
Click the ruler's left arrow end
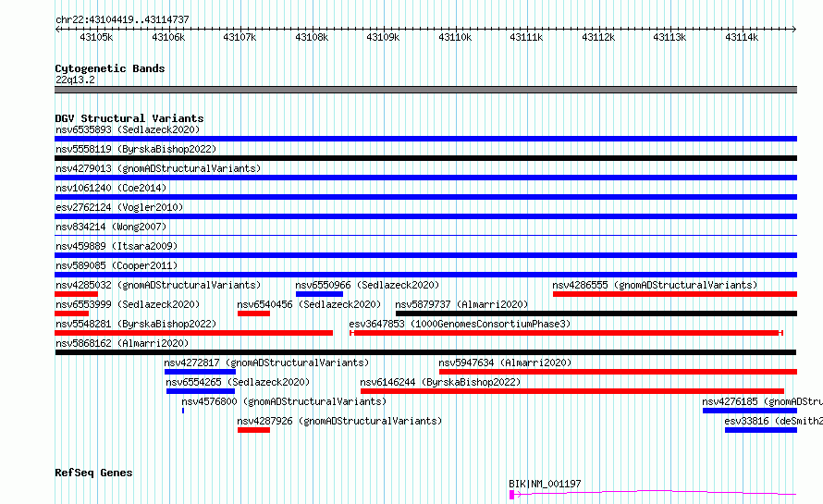(57, 29)
